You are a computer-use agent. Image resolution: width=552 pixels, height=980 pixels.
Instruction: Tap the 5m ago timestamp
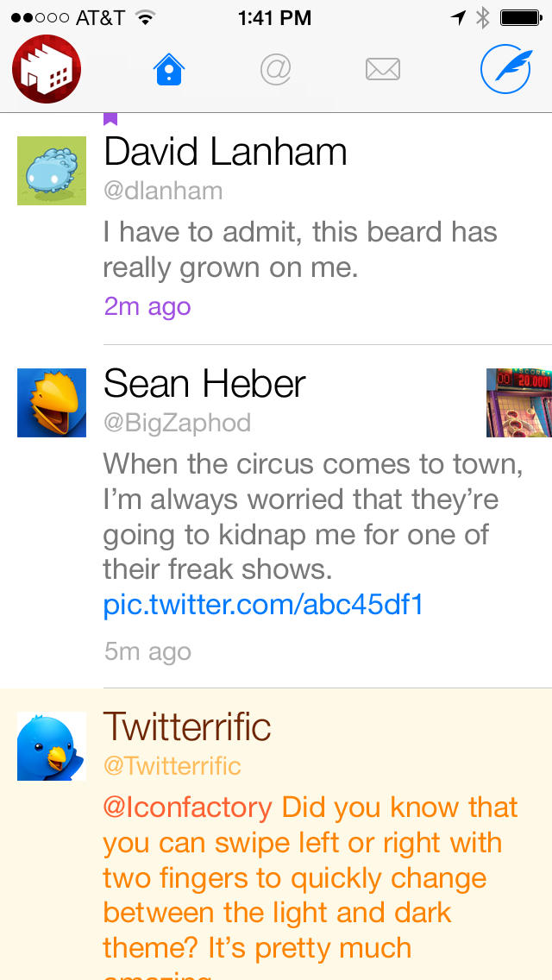[x=147, y=651]
